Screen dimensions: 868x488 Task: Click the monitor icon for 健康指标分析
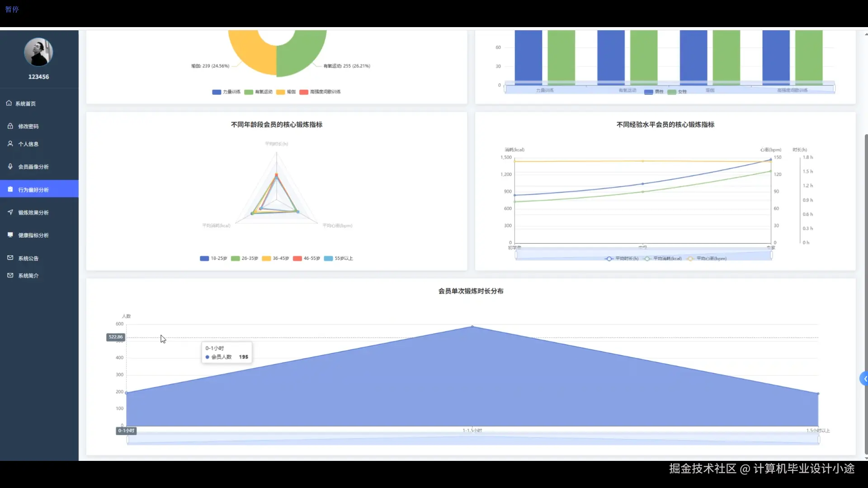(10, 235)
